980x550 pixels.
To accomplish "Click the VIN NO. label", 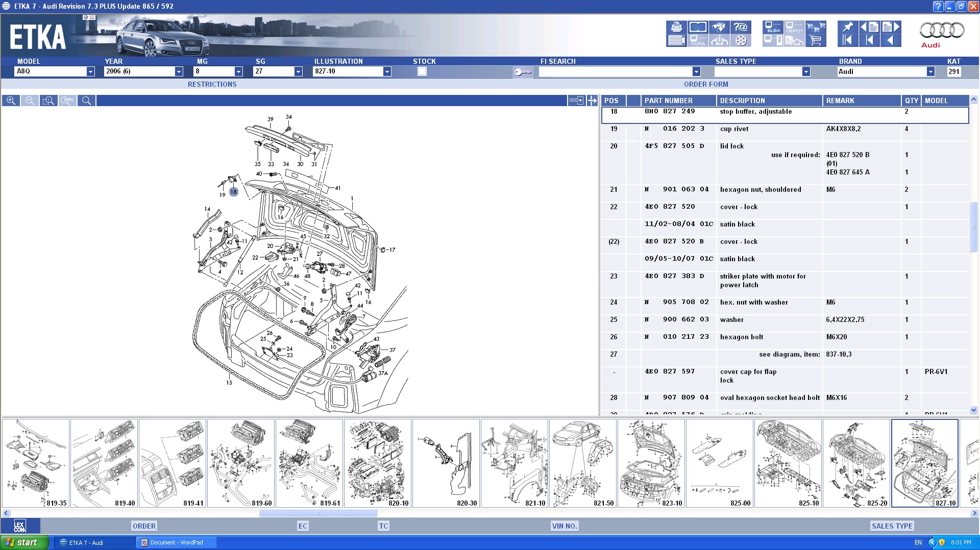I will pos(564,526).
